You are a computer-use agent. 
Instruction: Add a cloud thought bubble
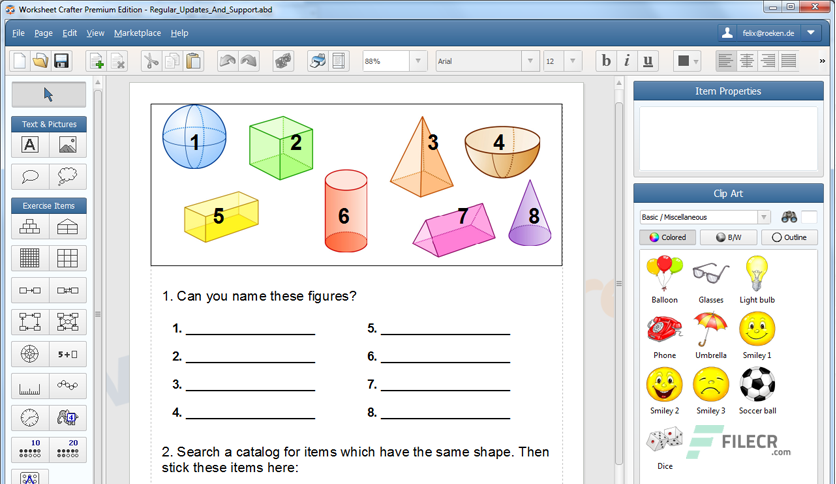coord(68,176)
